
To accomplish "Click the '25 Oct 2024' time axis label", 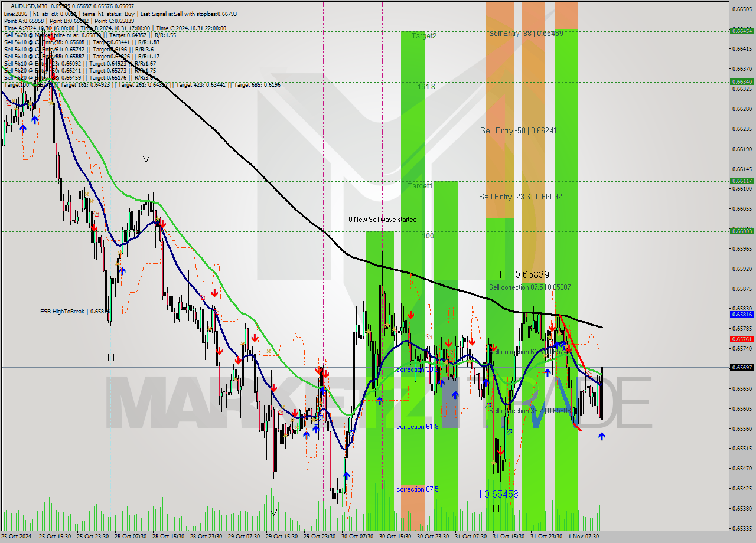I will tap(17, 537).
